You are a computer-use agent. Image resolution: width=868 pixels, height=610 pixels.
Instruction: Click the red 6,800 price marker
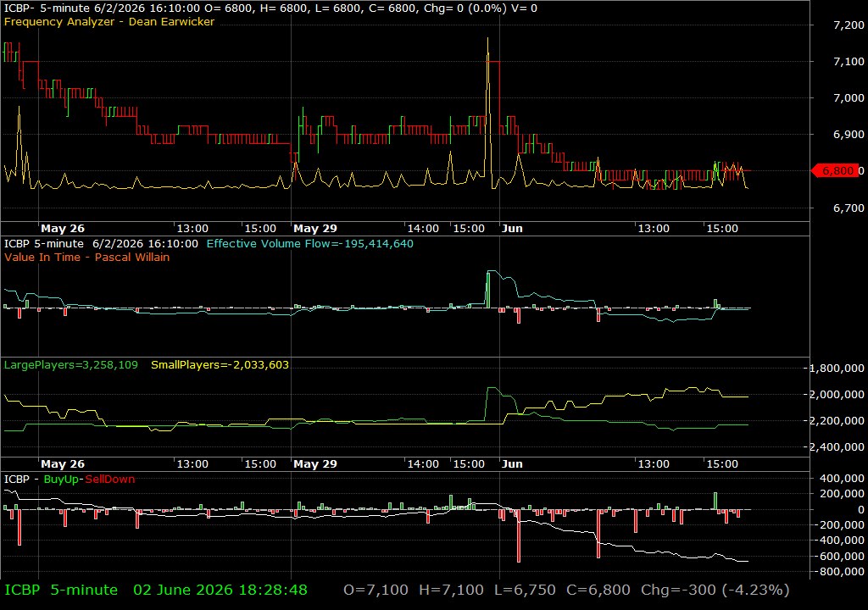835,170
